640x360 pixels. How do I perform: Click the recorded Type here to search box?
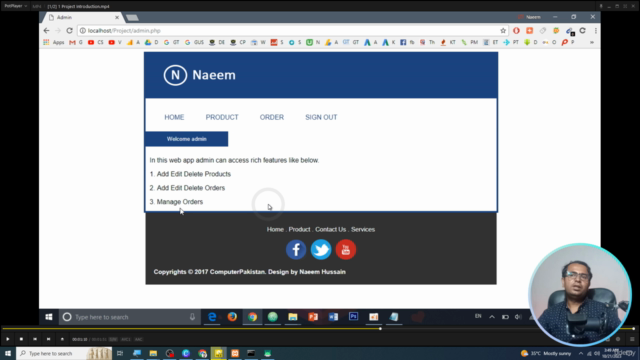click(129, 317)
